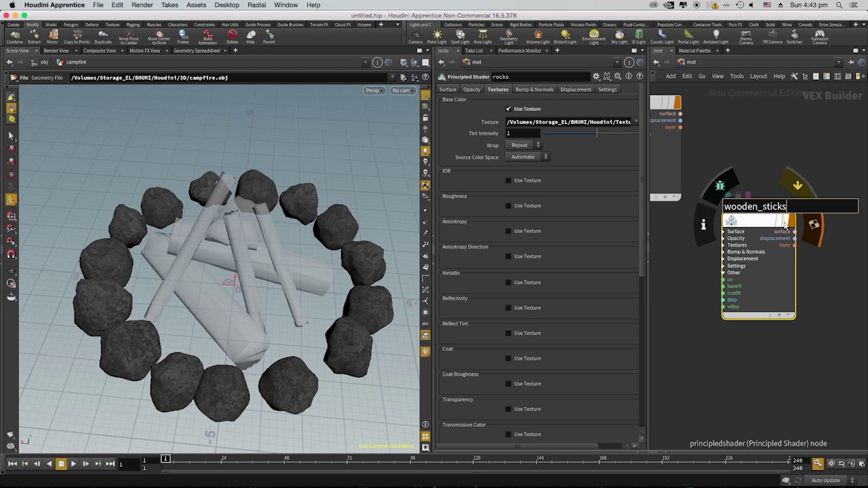
Task: Switch to Bump & Normals tab
Action: 534,89
